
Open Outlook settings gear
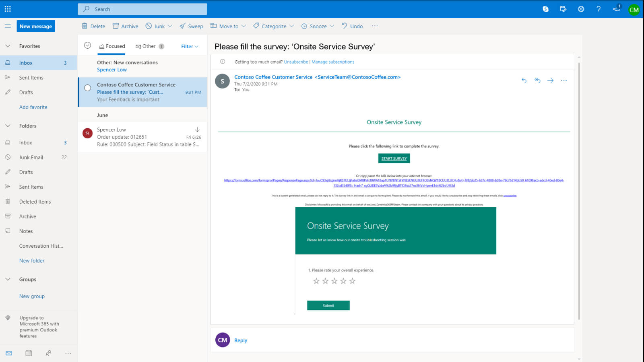pyautogui.click(x=581, y=9)
